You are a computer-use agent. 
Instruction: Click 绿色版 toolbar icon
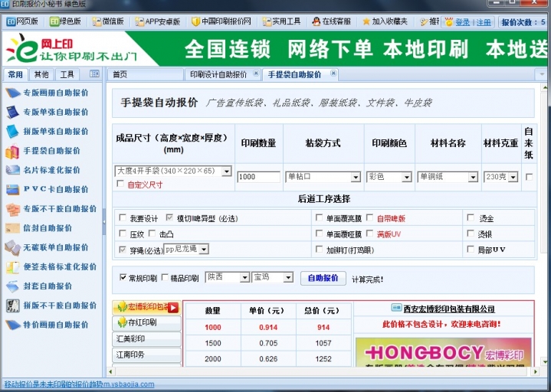coord(54,21)
